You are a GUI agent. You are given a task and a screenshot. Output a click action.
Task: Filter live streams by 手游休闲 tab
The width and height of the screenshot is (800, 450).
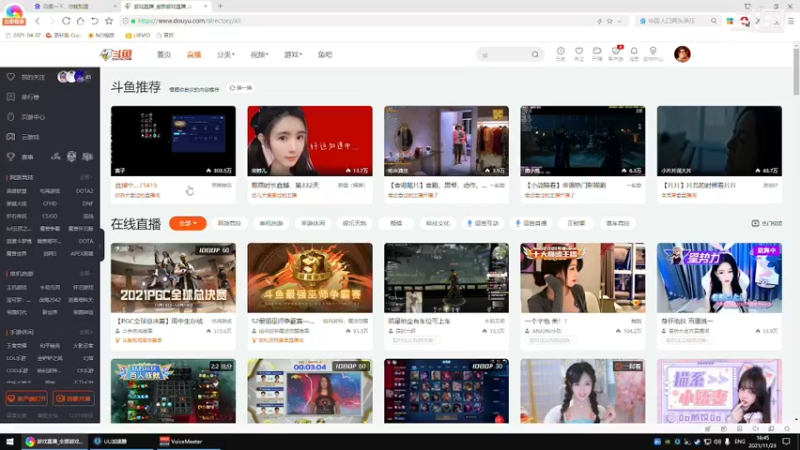point(313,223)
